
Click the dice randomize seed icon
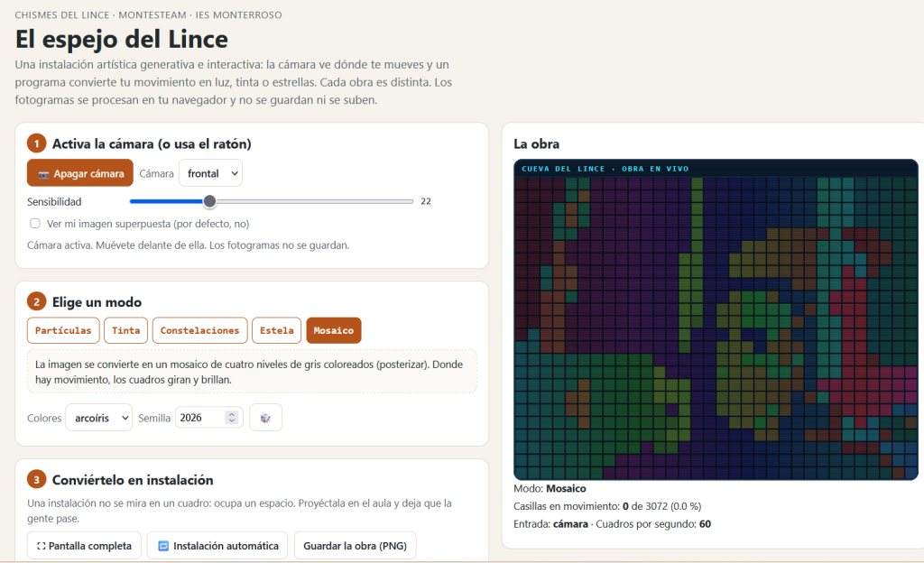coord(266,418)
